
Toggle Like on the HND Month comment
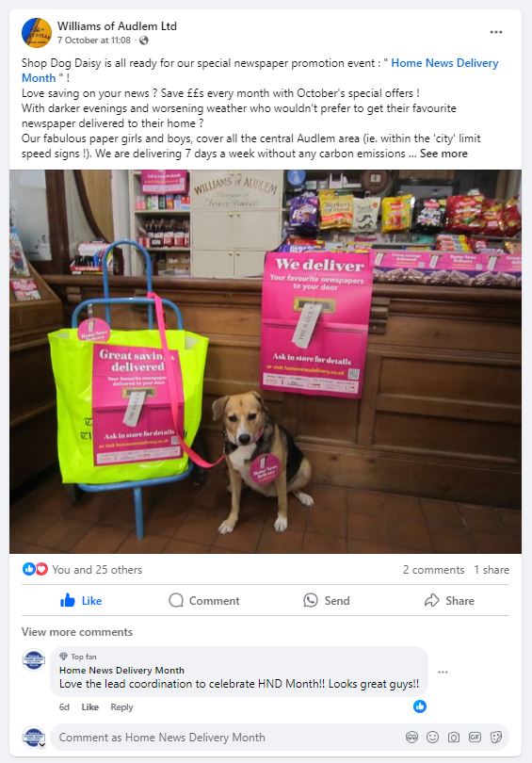click(90, 707)
